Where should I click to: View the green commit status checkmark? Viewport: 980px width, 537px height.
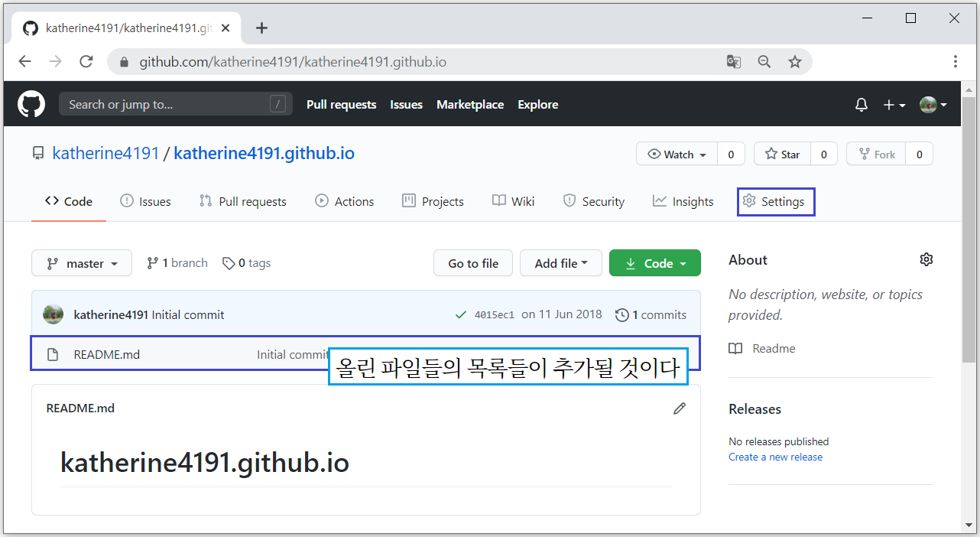pos(460,314)
